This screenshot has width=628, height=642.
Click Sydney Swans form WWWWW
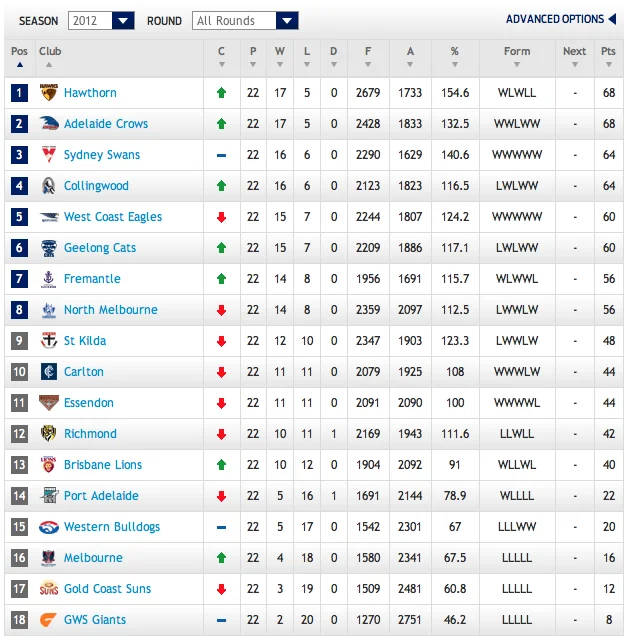tap(517, 155)
